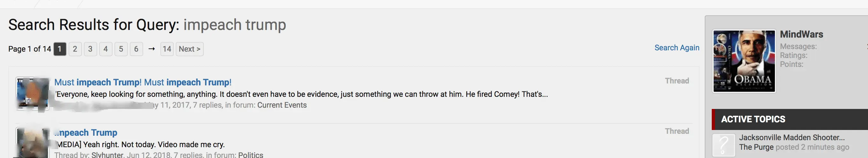View Slyhunter's profile link
Screen dimensions: 868x158
(x=107, y=155)
